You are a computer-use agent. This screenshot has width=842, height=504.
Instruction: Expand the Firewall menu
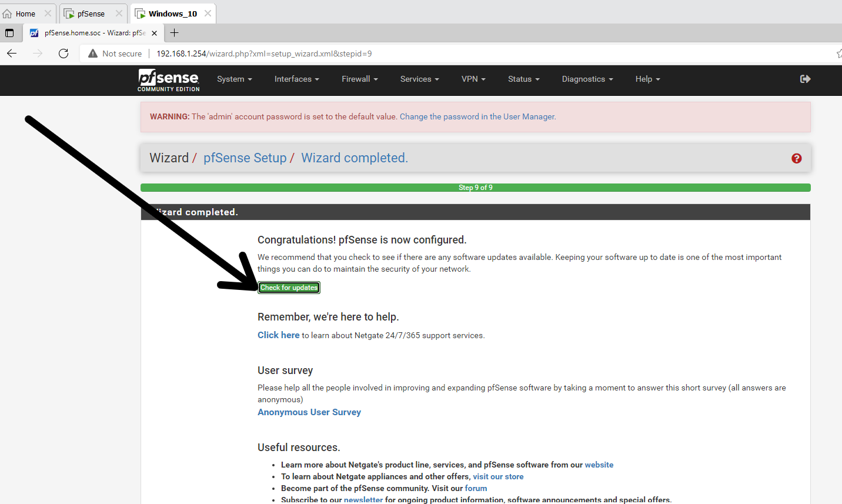tap(360, 79)
